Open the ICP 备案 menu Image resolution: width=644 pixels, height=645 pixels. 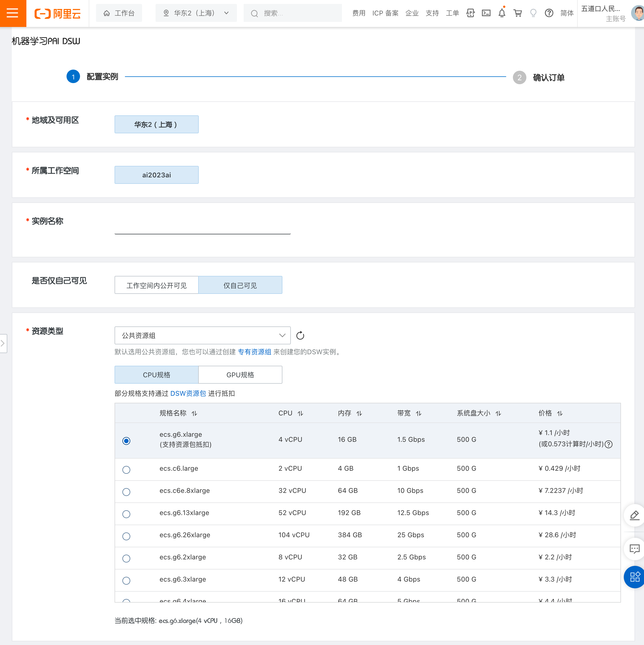pos(385,13)
